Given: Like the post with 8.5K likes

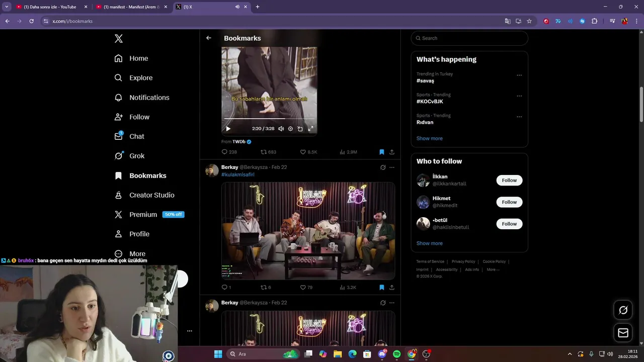Looking at the screenshot, I should tap(308, 152).
